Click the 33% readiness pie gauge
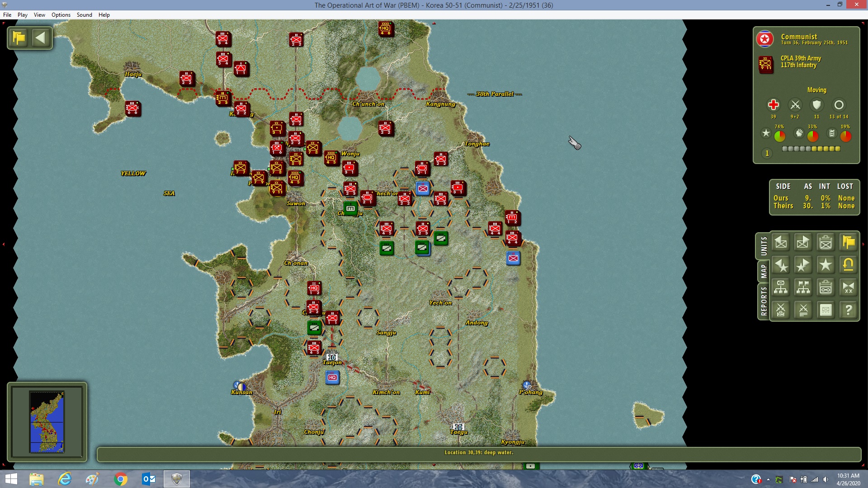The height and width of the screenshot is (488, 868). [x=813, y=136]
